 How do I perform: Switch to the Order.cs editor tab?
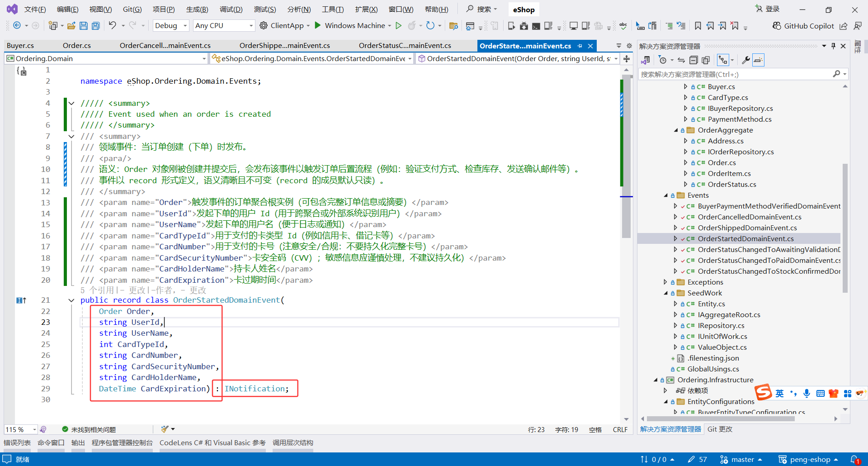[77, 46]
